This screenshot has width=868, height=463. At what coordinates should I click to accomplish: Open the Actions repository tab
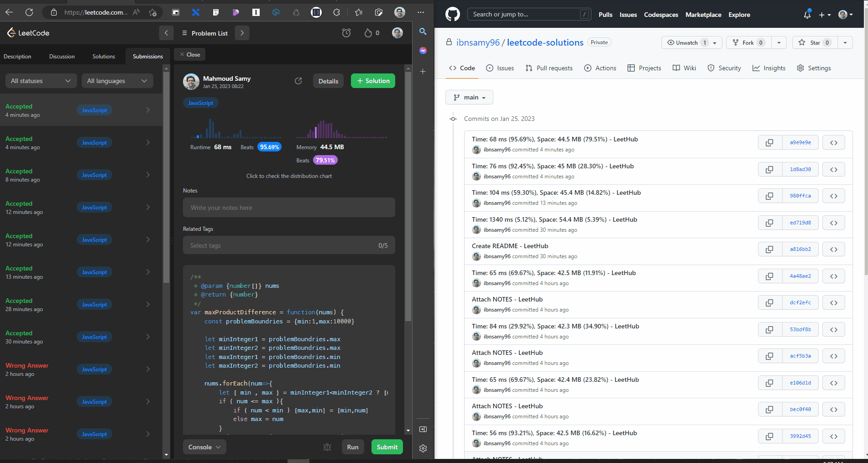pyautogui.click(x=600, y=68)
